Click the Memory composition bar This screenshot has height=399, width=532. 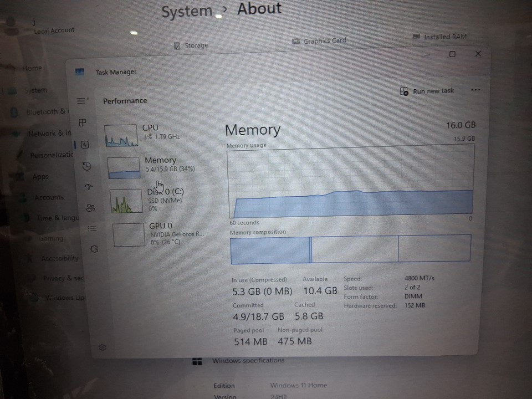350,249
